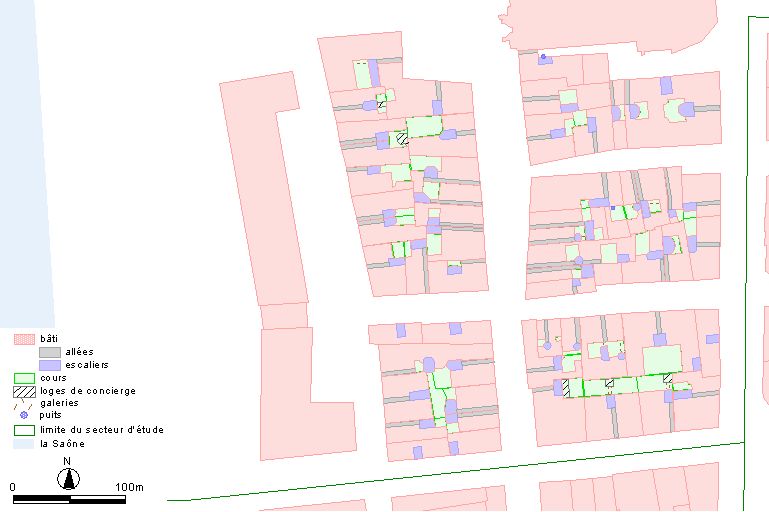The width and height of the screenshot is (769, 512).
Task: Click the limite du secteur d'étude symbol
Action: (24, 430)
